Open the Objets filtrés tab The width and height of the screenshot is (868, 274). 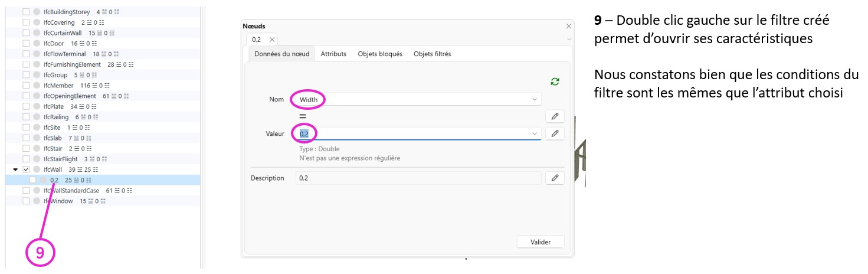tap(432, 54)
